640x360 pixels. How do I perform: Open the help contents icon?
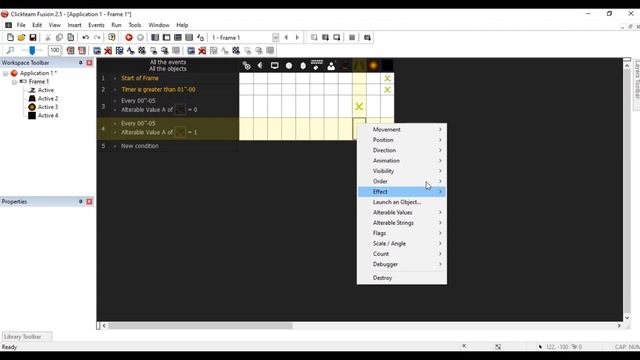tap(112, 38)
